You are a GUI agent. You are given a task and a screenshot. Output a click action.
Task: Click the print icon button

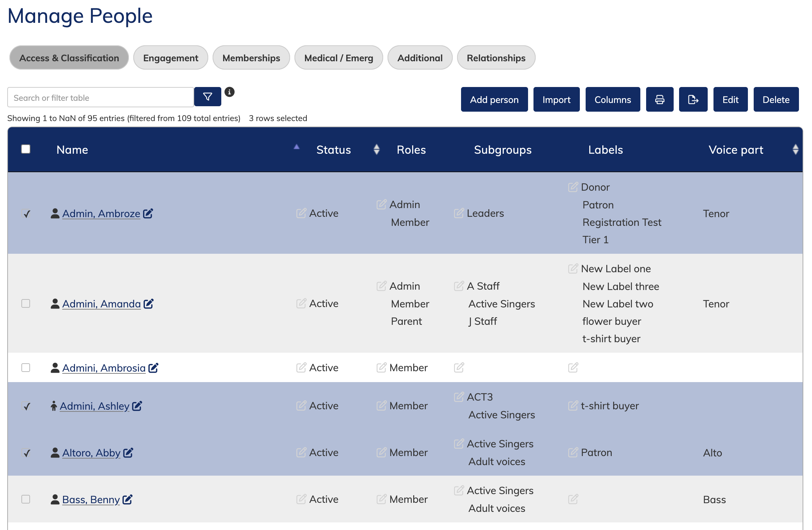click(660, 100)
